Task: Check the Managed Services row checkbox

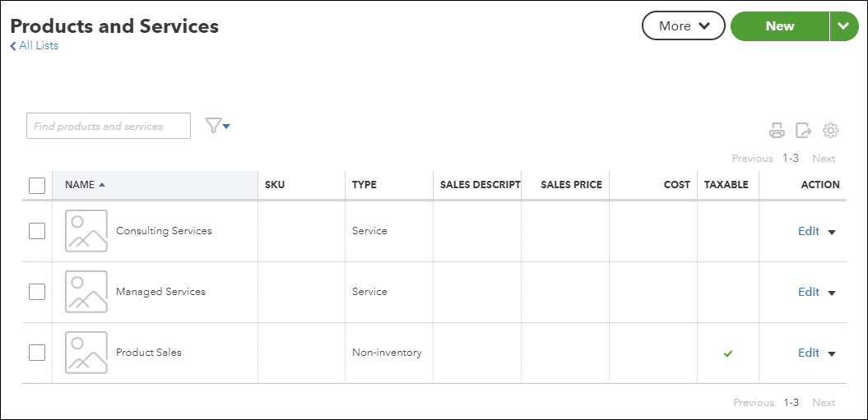Action: [37, 292]
